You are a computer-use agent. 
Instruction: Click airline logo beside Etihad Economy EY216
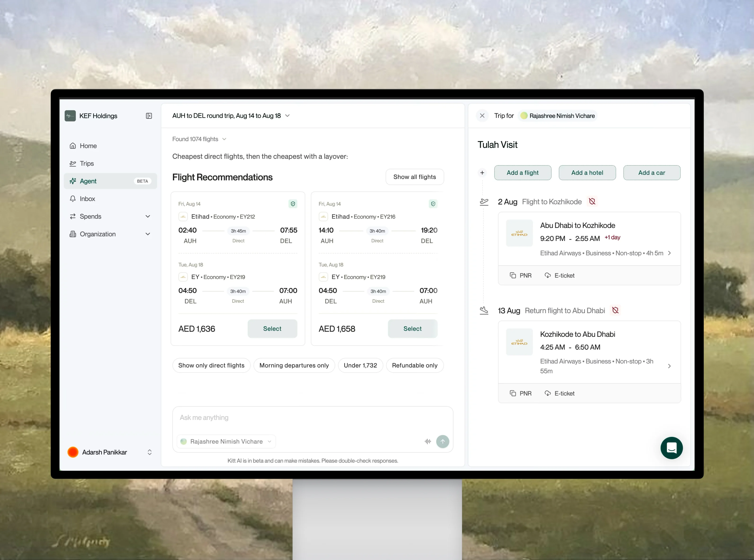coord(323,217)
